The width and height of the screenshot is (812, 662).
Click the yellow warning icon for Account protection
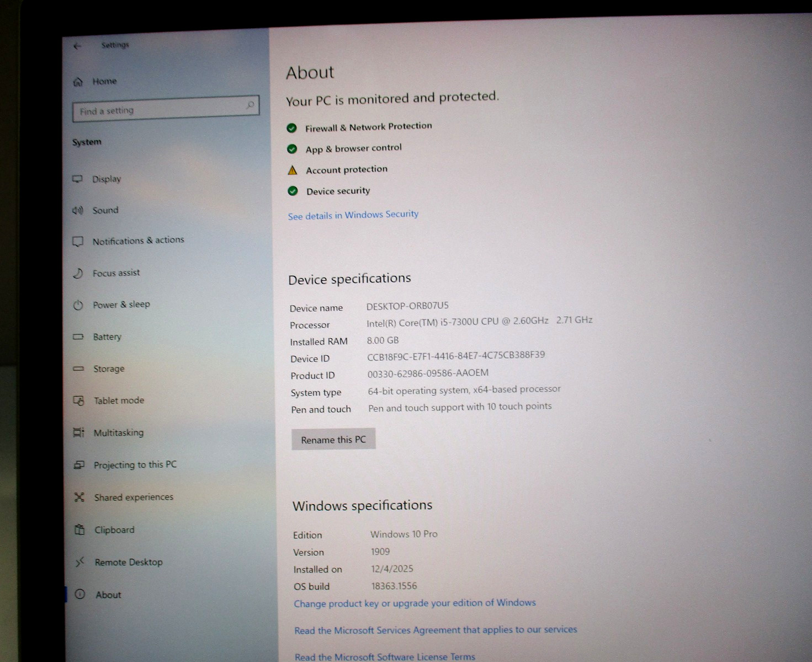(293, 170)
